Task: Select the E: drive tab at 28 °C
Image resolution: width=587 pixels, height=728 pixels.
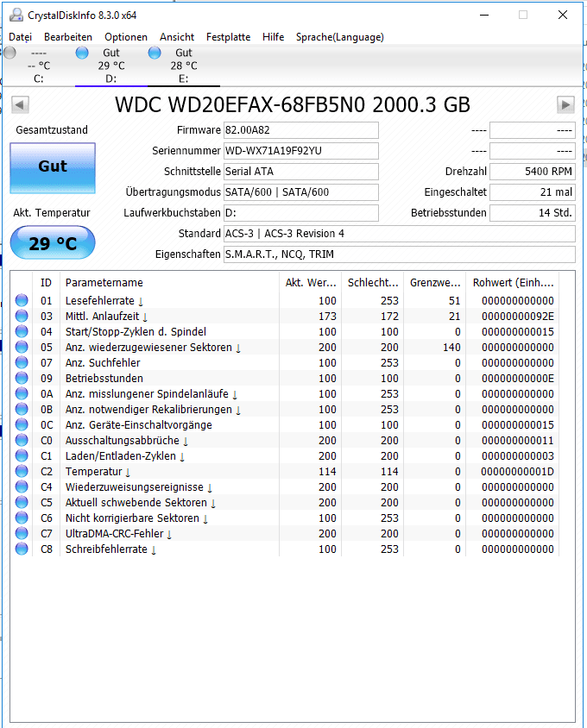Action: pos(184,66)
